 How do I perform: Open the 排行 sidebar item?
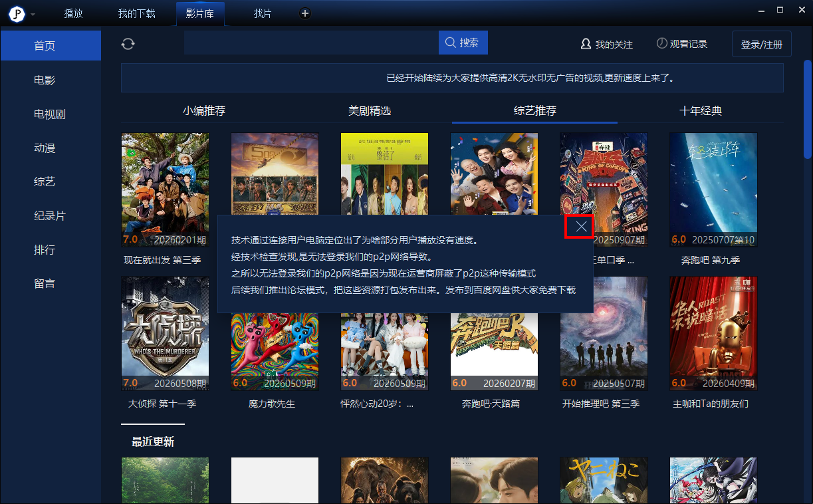click(x=51, y=250)
